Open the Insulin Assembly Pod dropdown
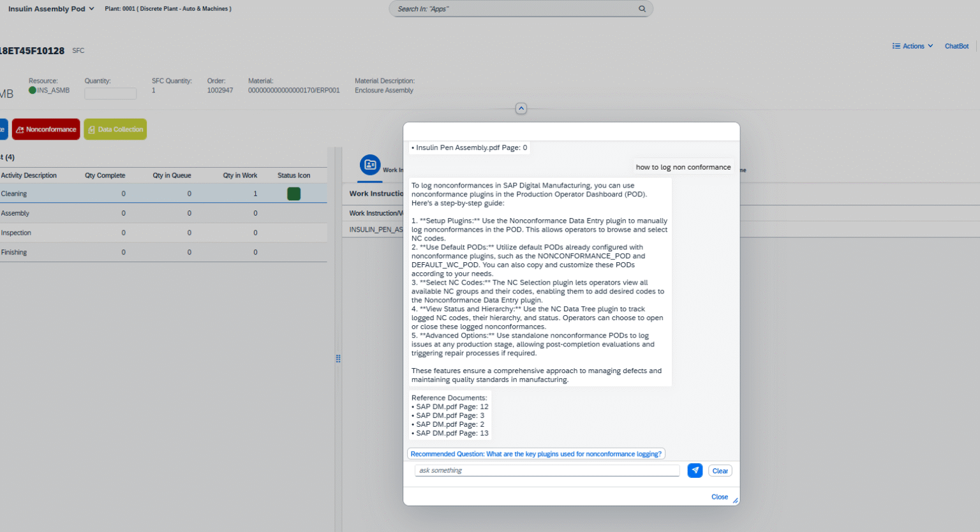 click(x=50, y=8)
